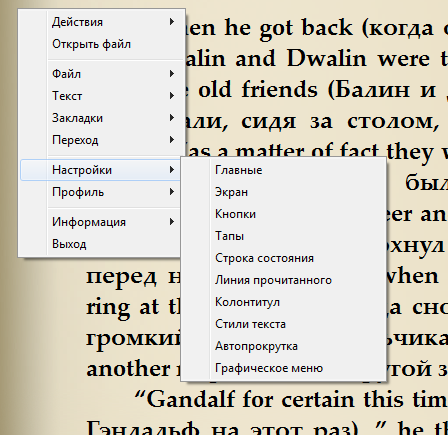This screenshot has width=448, height=435.
Task: Open the Файл submenu
Action: [100, 74]
